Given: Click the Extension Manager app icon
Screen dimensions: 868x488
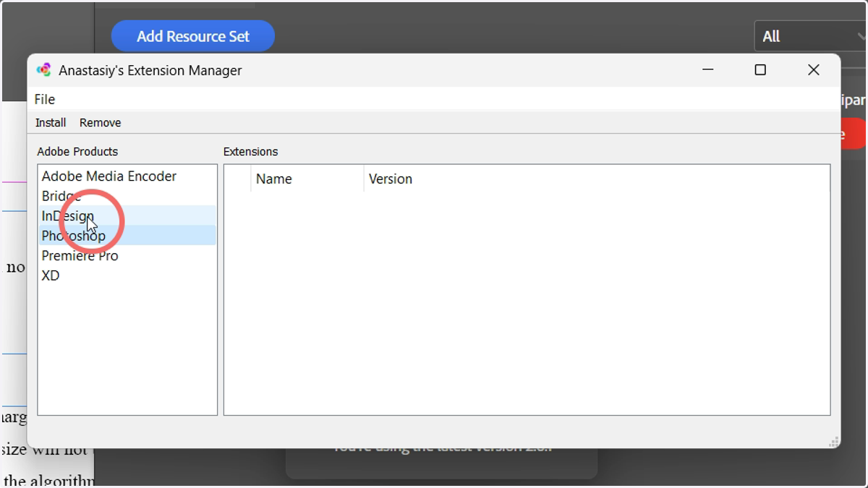Looking at the screenshot, I should [x=43, y=70].
